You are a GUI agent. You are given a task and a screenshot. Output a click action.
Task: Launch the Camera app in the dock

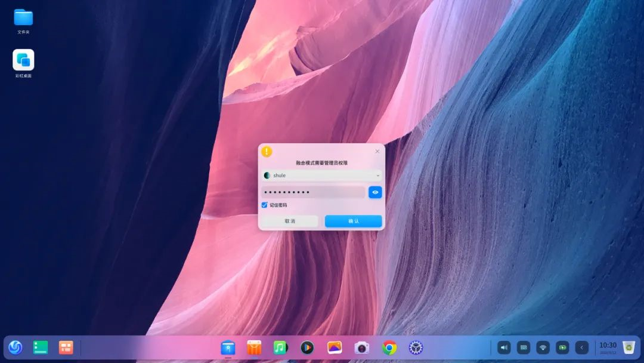pyautogui.click(x=362, y=348)
